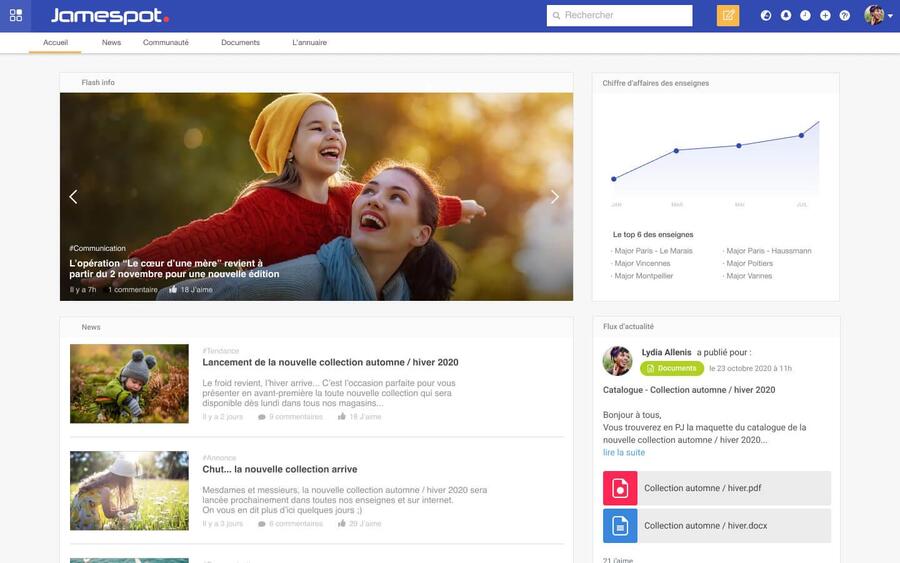The width and height of the screenshot is (900, 563).
Task: Open the messages icon in header
Action: pos(766,15)
